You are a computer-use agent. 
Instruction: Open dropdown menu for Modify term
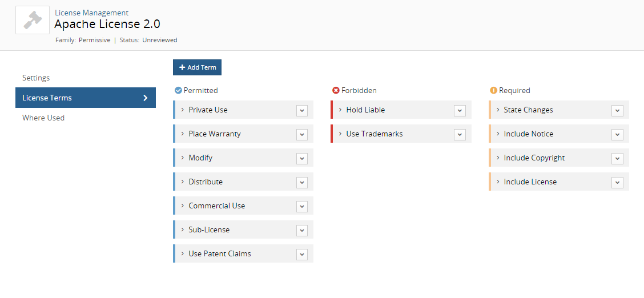coord(302,158)
